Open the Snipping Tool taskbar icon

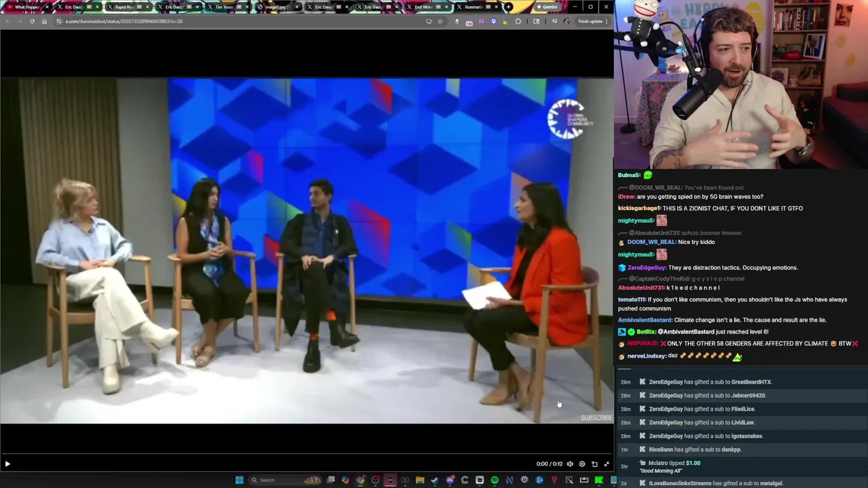click(569, 480)
